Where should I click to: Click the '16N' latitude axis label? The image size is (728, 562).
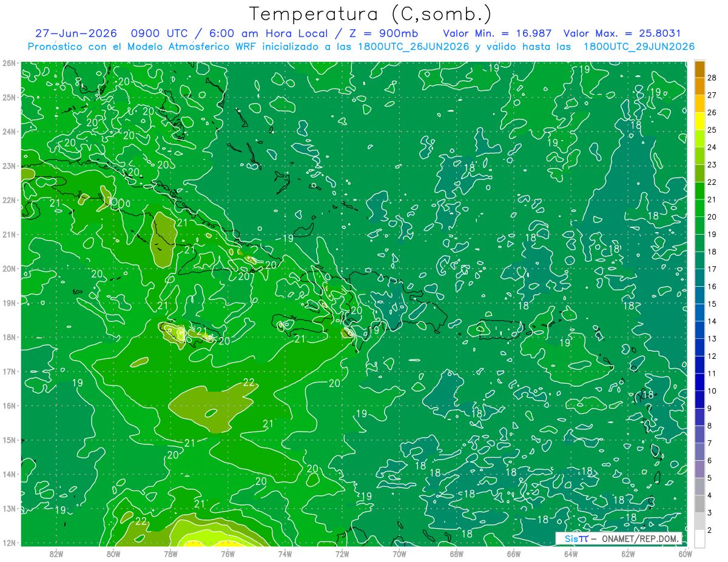(x=9, y=406)
